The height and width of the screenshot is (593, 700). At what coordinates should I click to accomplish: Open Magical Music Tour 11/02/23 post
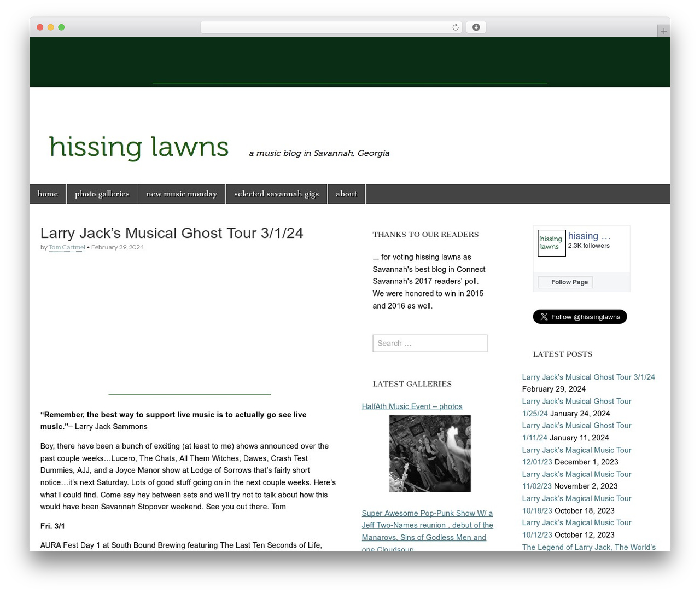576,480
